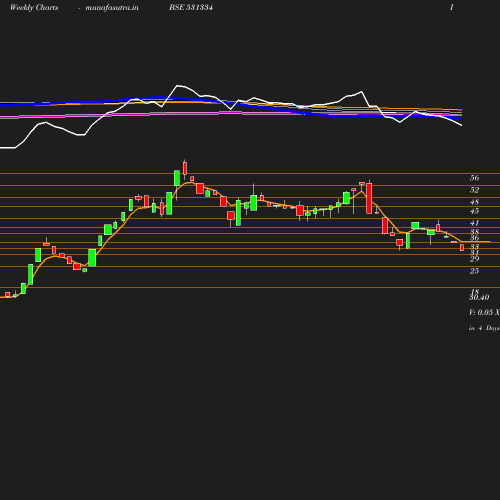
Task: Select the 52 price level label
Action: [x=474, y=190]
